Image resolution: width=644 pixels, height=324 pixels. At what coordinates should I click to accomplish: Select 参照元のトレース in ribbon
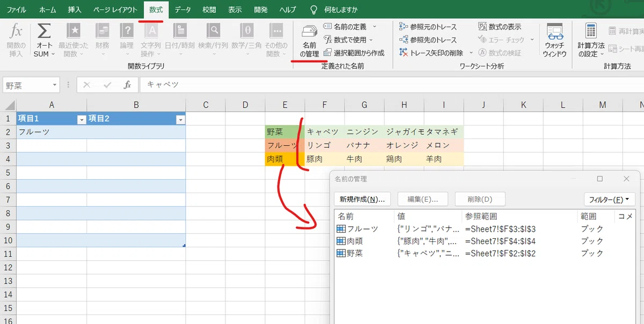tap(428, 26)
